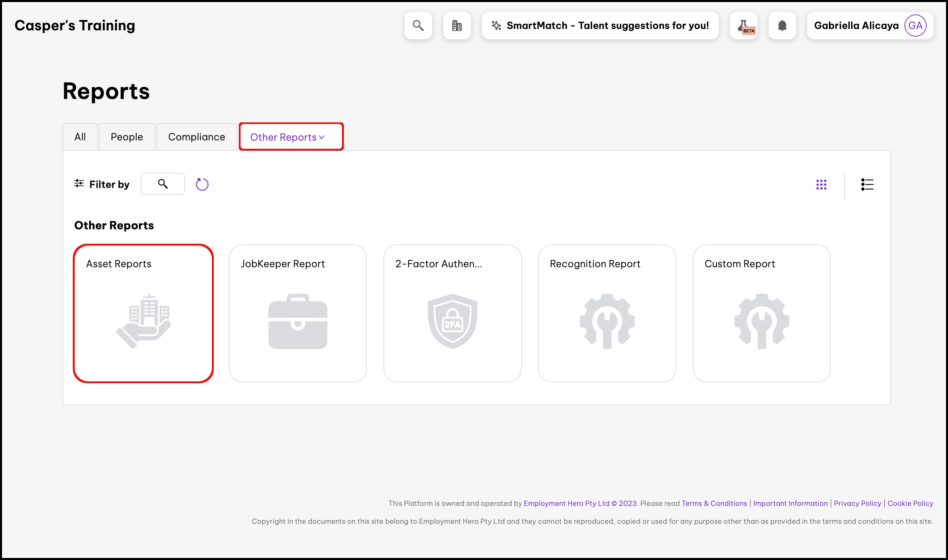
Task: Open the BETA flask labs icon
Action: [x=743, y=26]
